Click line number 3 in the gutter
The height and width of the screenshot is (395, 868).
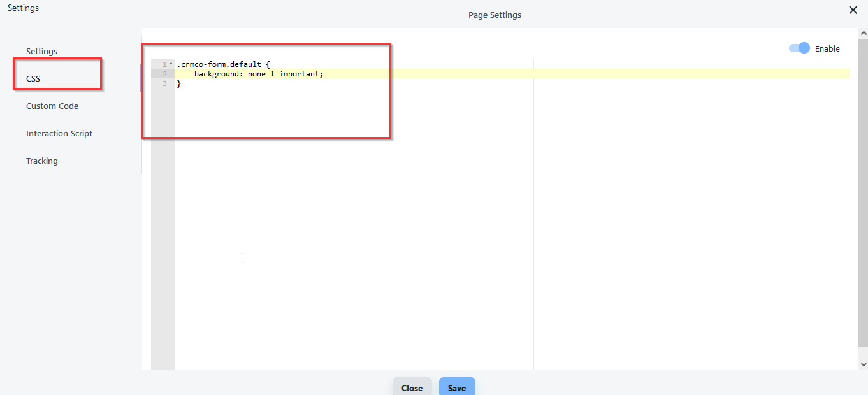(x=164, y=83)
